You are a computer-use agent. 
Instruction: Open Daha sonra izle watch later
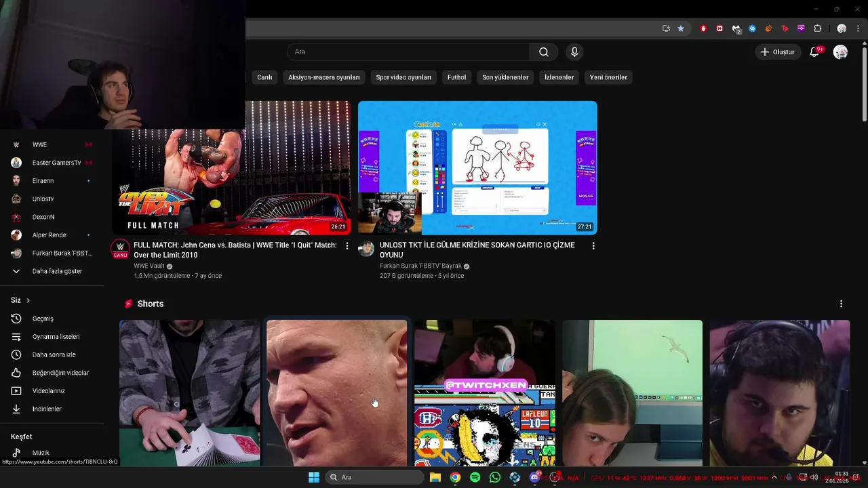point(53,354)
